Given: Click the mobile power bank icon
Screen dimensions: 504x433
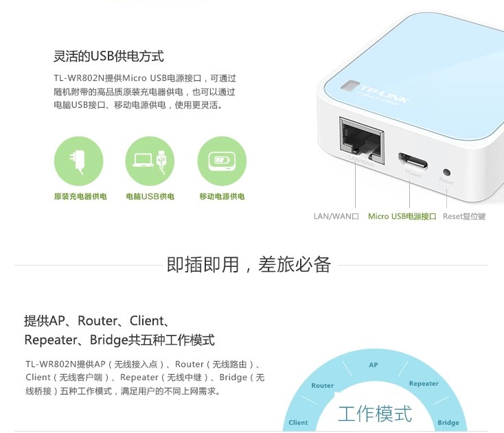Looking at the screenshot, I should pos(222,161).
